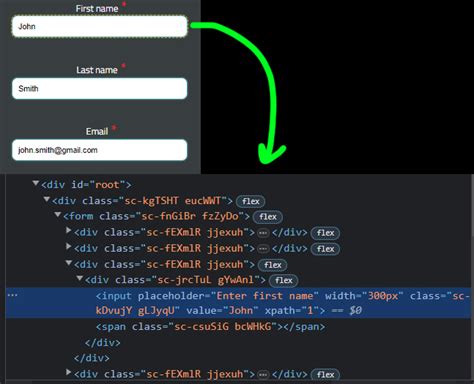Click ellipsis in first collapsed jjexuh div
The image size is (474, 384).
tap(263, 233)
